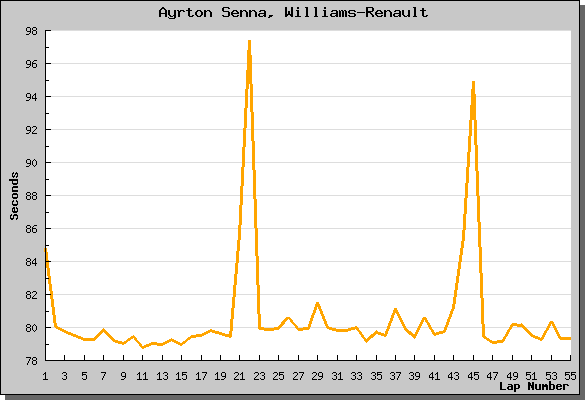Click the small peak above lap 53
This screenshot has width=585, height=400.
click(x=551, y=322)
